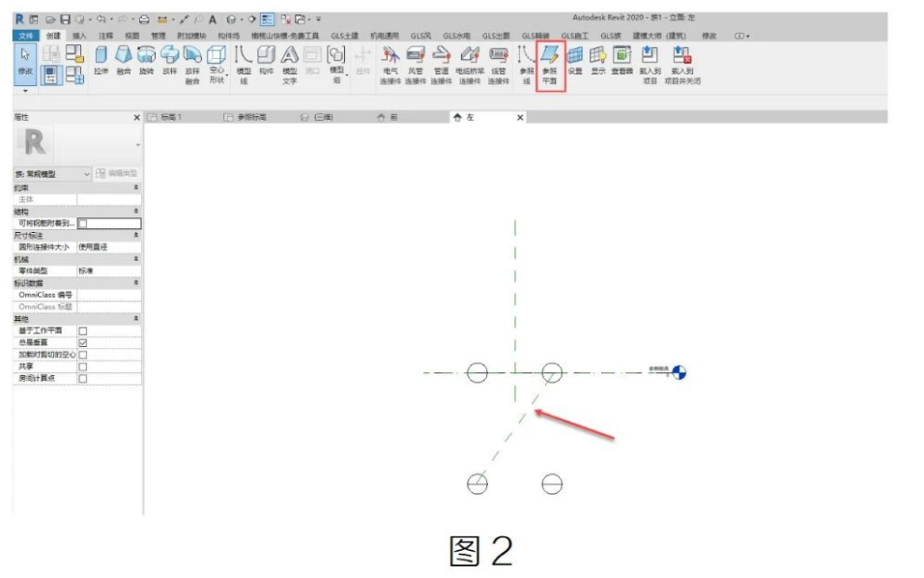Toggle the 可将钢筋附着到 checkbox
The image size is (924, 578).
point(82,223)
